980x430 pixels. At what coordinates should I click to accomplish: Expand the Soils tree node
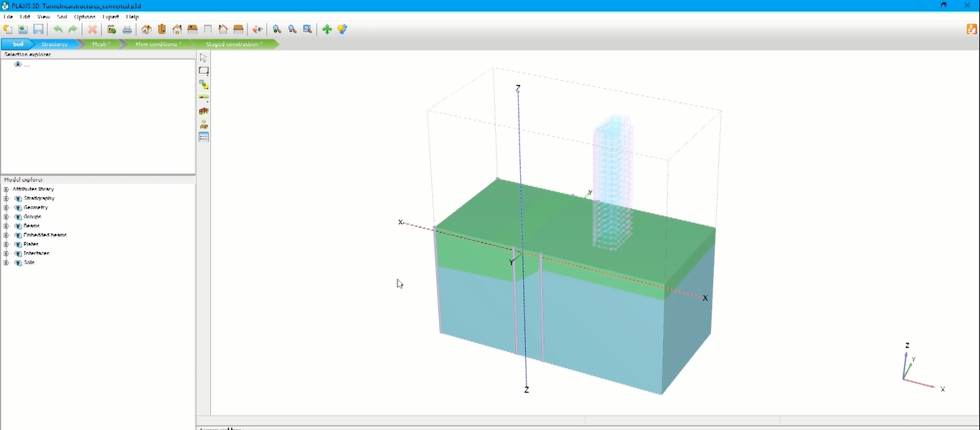point(6,263)
